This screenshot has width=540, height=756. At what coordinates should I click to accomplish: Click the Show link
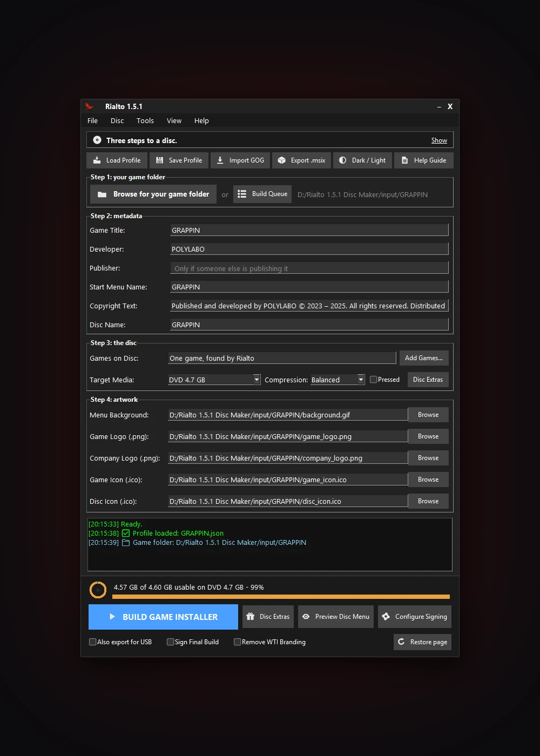[439, 140]
